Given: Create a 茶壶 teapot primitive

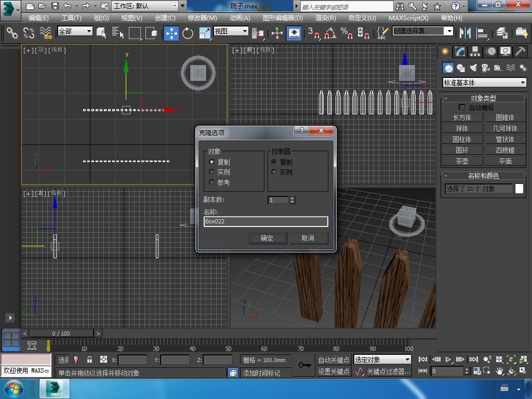Looking at the screenshot, I should (x=462, y=161).
